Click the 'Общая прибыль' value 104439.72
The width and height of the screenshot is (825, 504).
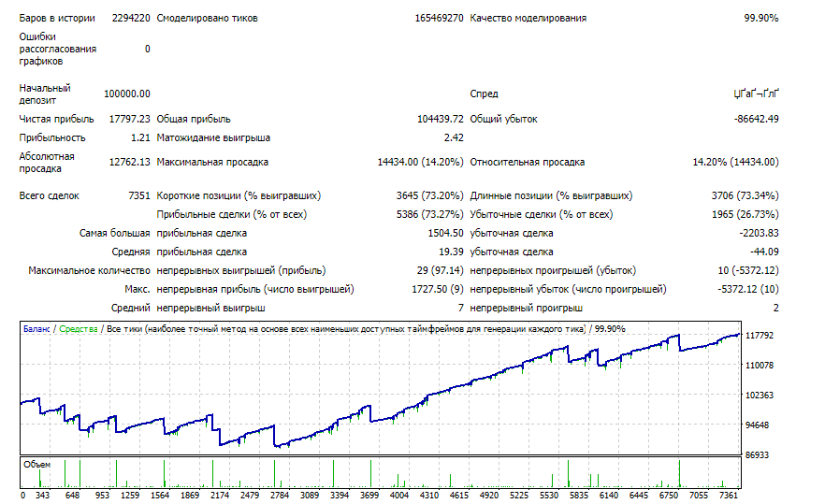click(441, 119)
